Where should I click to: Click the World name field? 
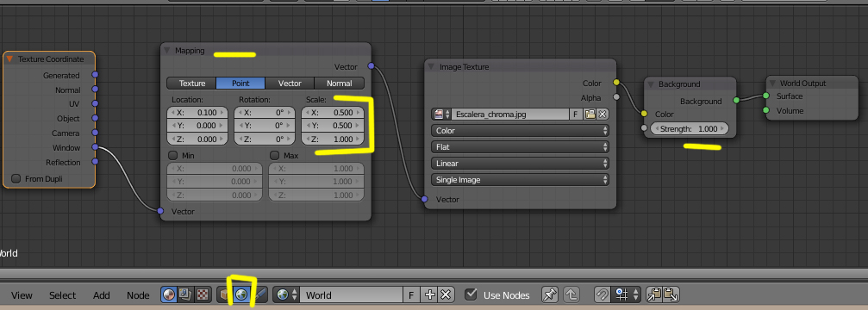(x=351, y=295)
